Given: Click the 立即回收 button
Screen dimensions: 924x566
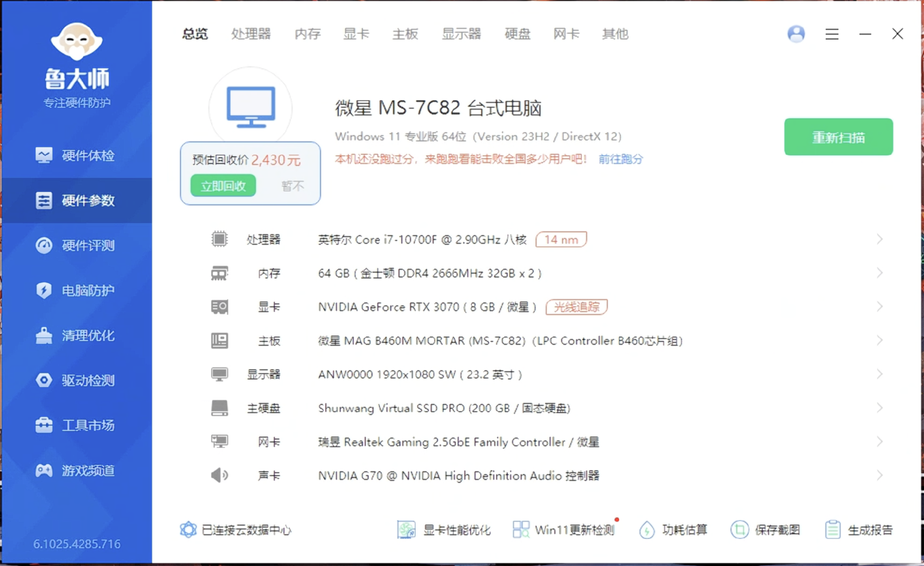Looking at the screenshot, I should (x=223, y=186).
